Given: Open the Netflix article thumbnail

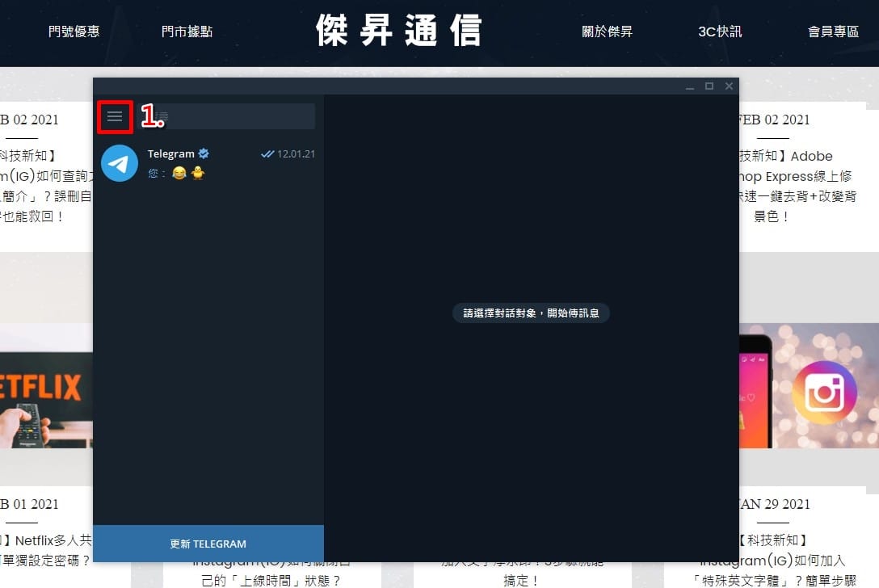Looking at the screenshot, I should point(46,388).
